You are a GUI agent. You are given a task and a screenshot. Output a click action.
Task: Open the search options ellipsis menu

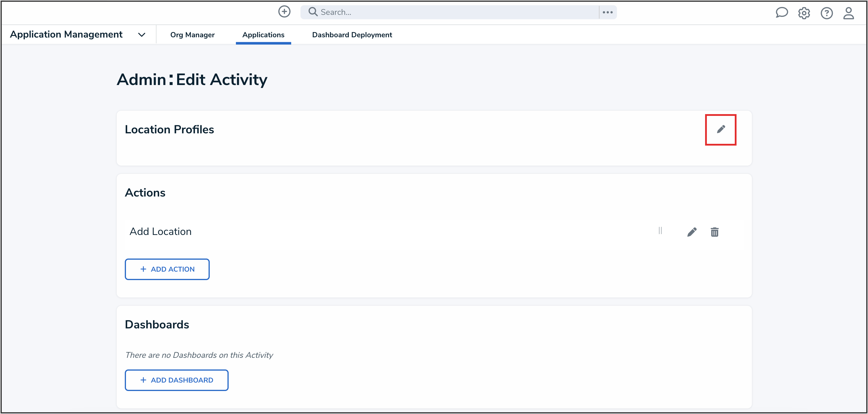[608, 12]
